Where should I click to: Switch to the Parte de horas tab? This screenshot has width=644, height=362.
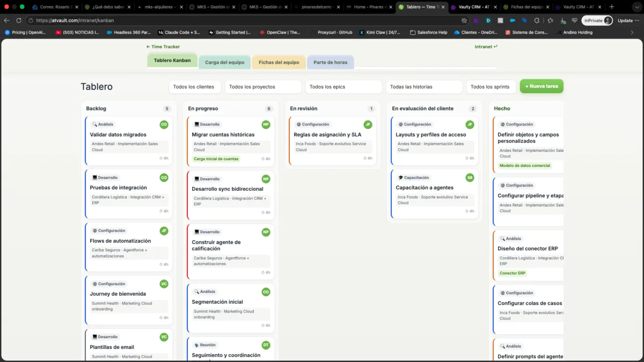(330, 62)
